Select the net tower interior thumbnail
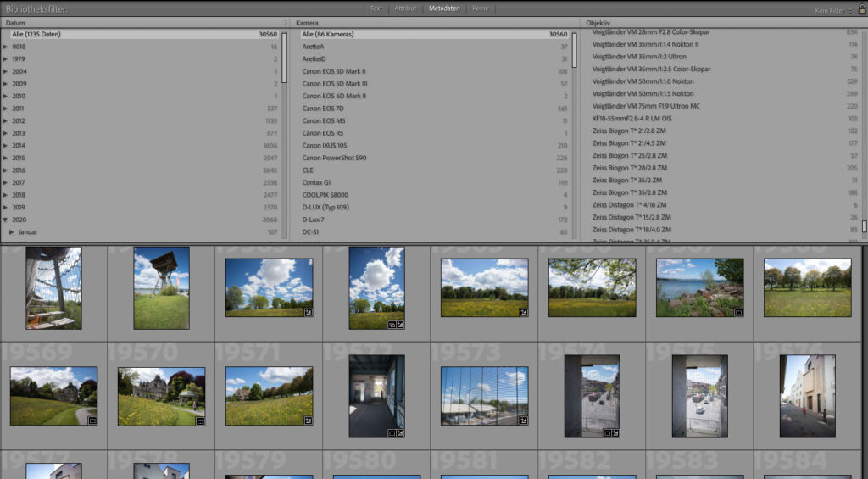Viewport: 868px width, 479px height. pyautogui.click(x=53, y=288)
